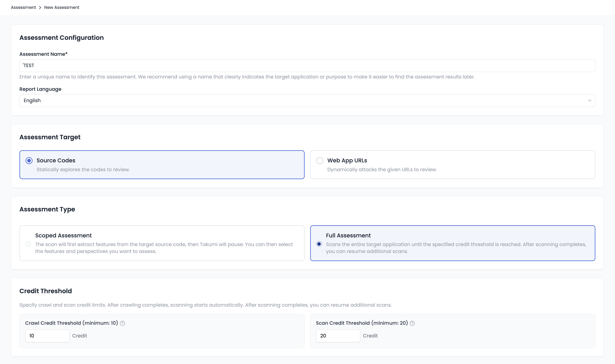This screenshot has width=615, height=364.
Task: Click the Crawl Credit Threshold value field
Action: 47,336
